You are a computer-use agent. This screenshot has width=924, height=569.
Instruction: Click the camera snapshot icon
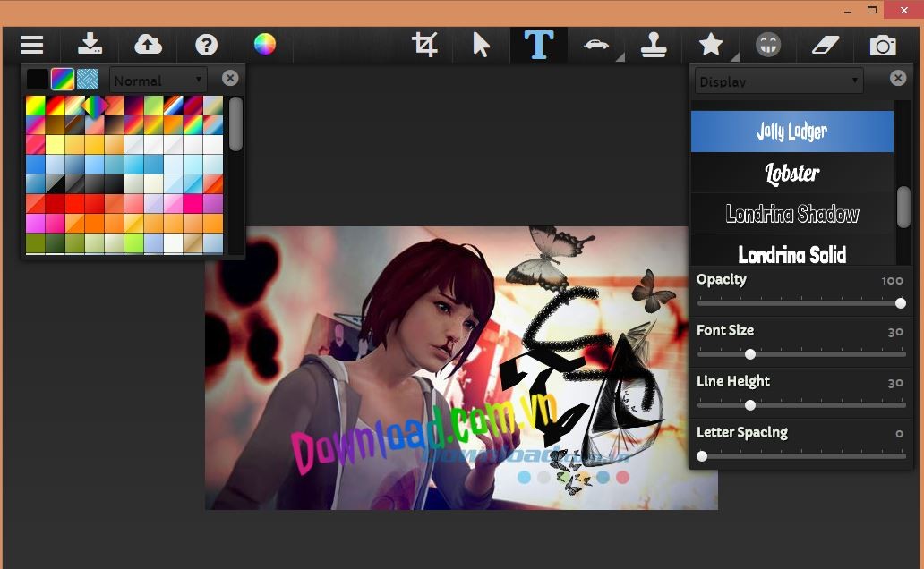pos(883,45)
